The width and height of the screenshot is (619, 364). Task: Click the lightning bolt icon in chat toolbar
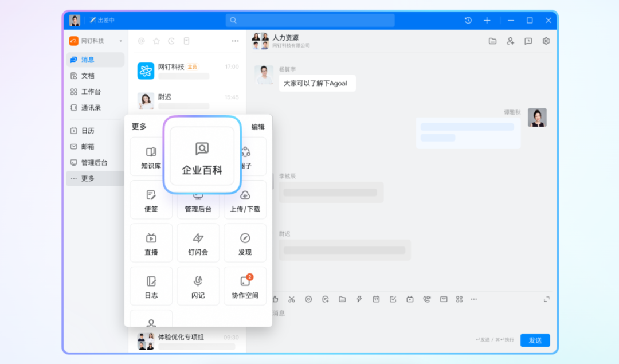(359, 299)
